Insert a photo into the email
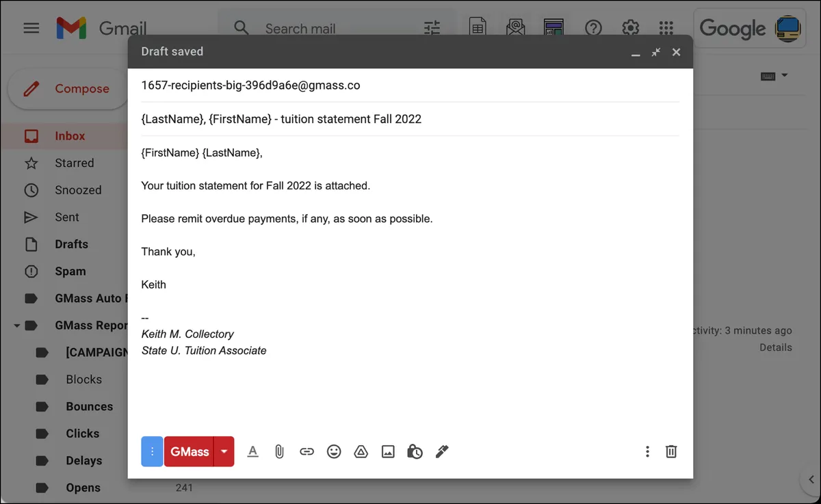Screen dimensions: 821x504 coord(388,451)
